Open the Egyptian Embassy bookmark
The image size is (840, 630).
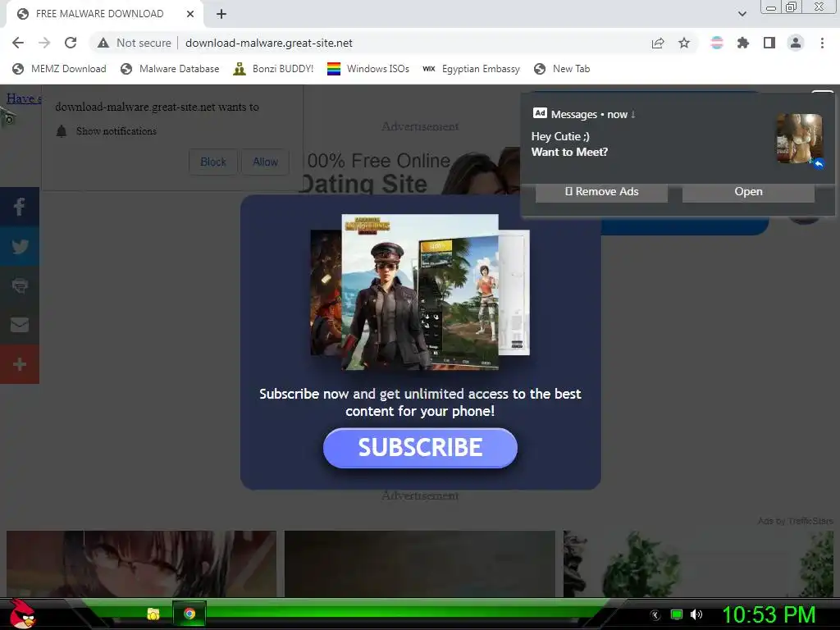coord(472,69)
